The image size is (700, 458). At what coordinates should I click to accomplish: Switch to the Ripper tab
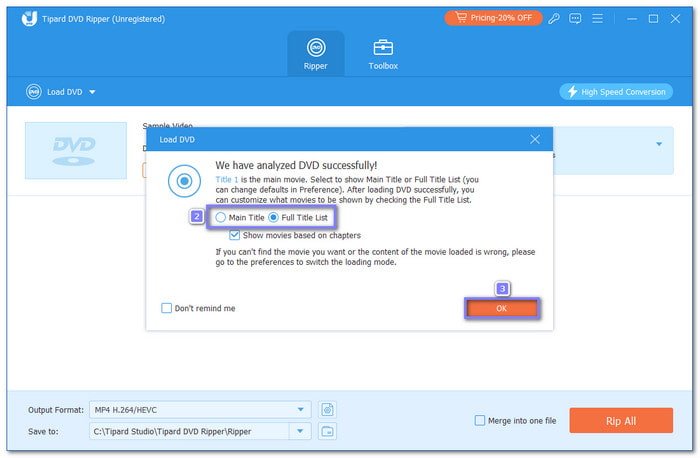click(316, 53)
